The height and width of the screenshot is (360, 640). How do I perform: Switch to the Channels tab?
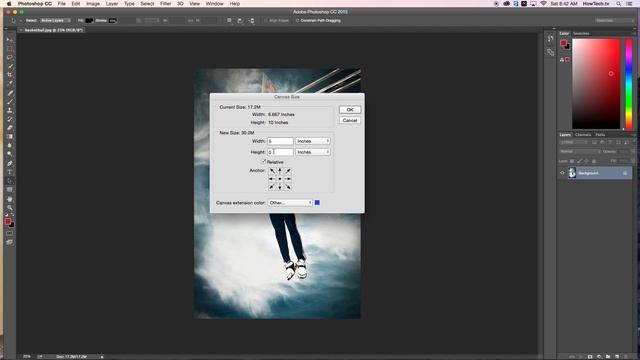[583, 135]
